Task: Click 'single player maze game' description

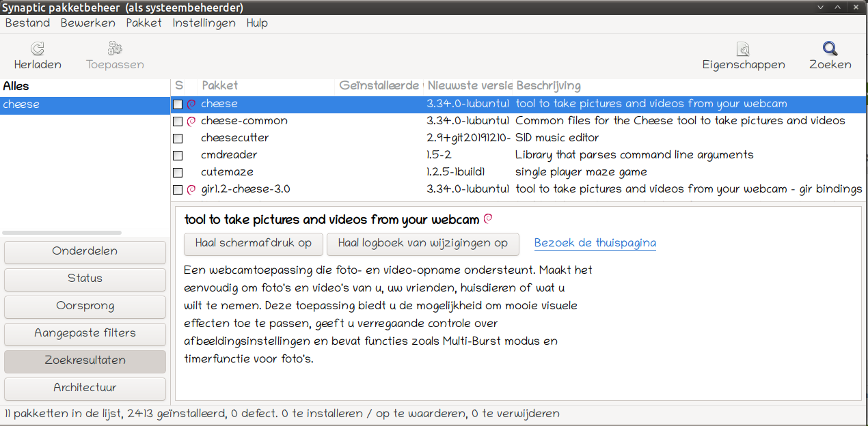Action: click(581, 172)
